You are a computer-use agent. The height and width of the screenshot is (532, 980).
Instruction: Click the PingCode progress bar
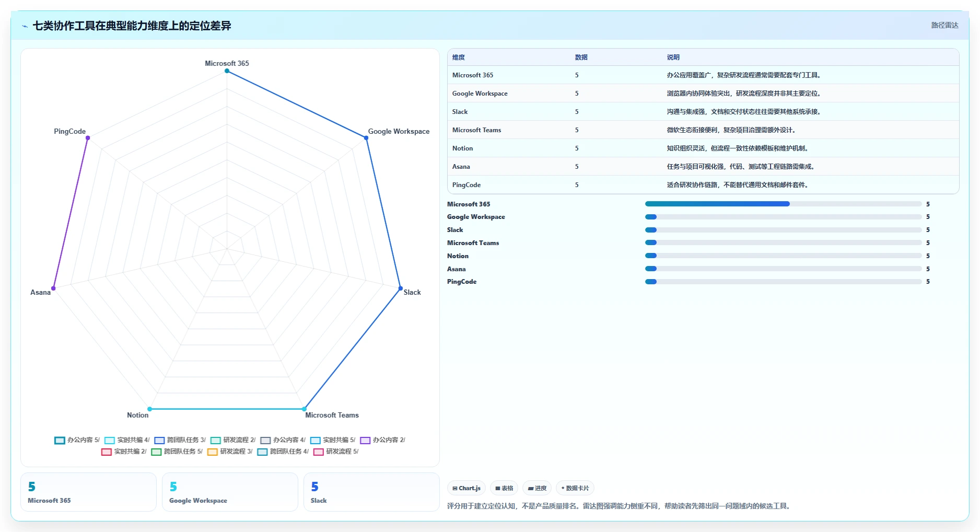coord(783,282)
